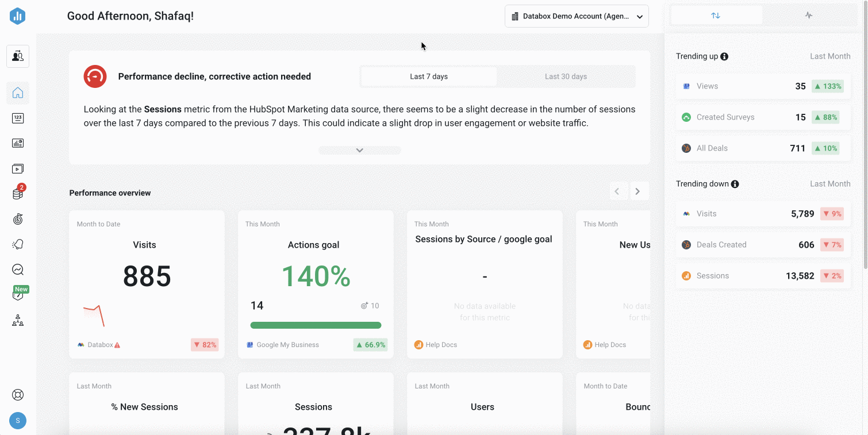Switch to the activity pulse tab
This screenshot has height=435, width=868.
pyautogui.click(x=809, y=16)
